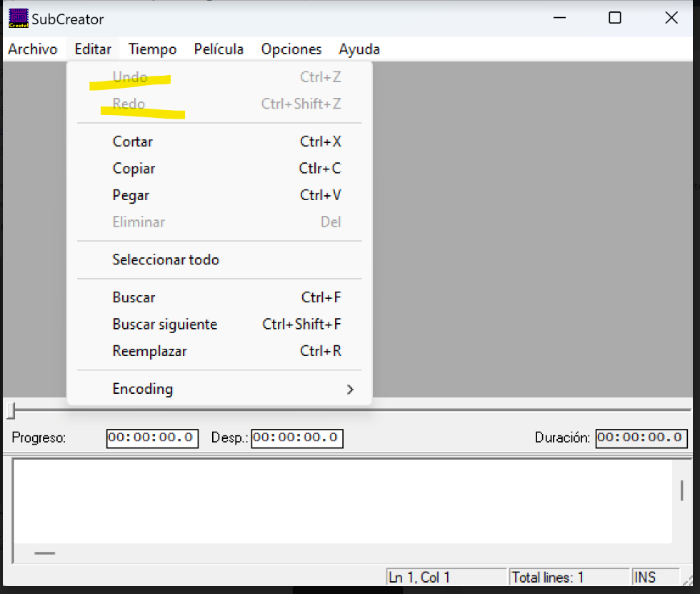
Task: Click the Duración time field
Action: [641, 438]
